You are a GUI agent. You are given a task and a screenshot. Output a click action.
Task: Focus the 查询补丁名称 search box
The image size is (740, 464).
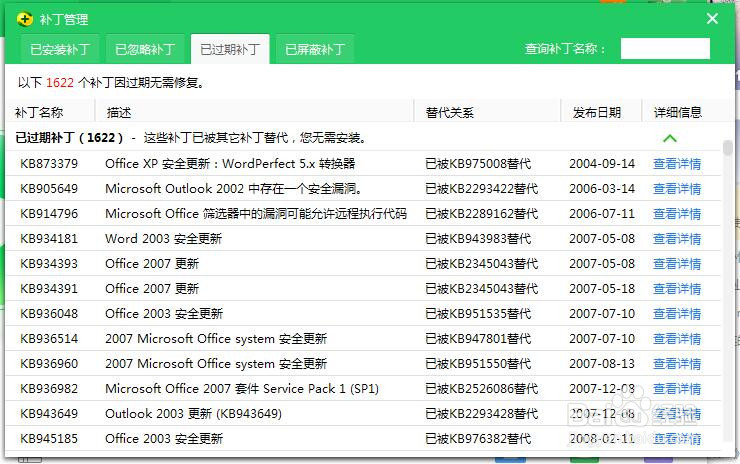click(x=665, y=49)
